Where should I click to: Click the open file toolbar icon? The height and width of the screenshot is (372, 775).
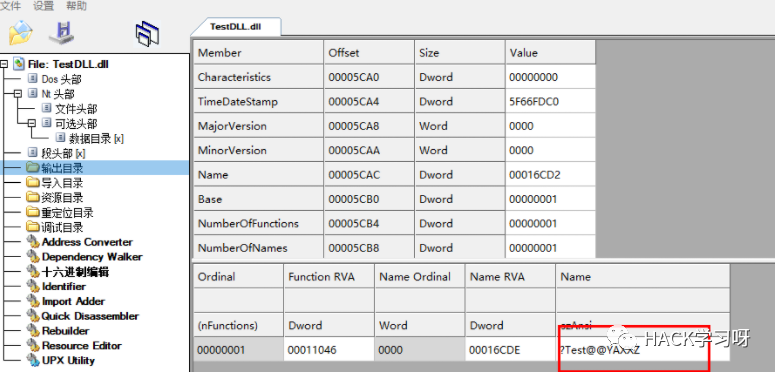point(20,33)
